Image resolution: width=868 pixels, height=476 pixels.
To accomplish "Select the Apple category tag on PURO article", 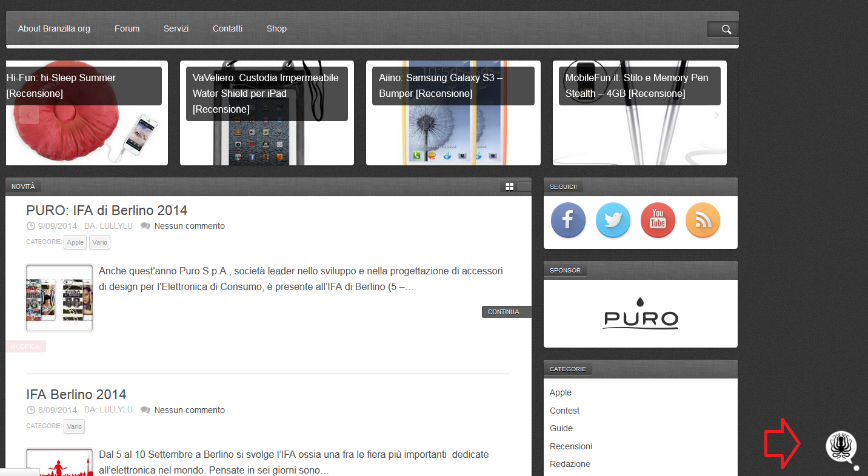I will (75, 242).
